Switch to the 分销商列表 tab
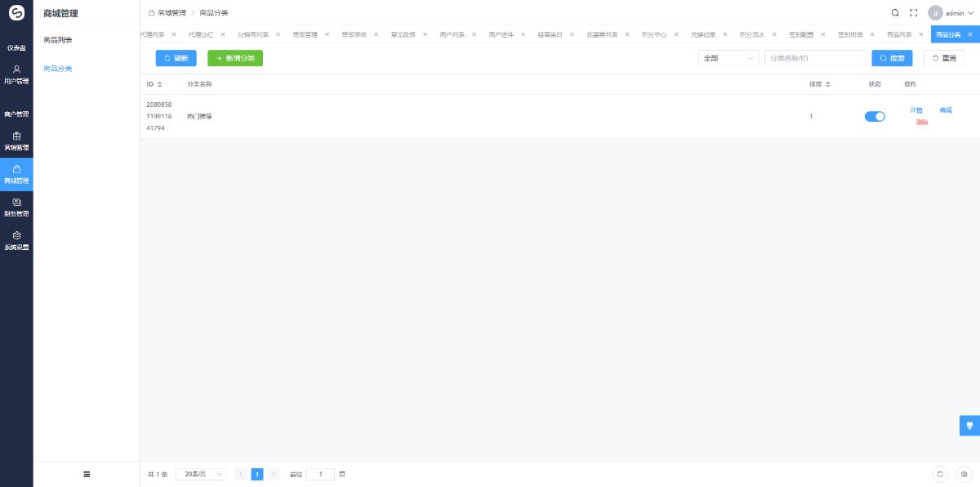 point(253,34)
